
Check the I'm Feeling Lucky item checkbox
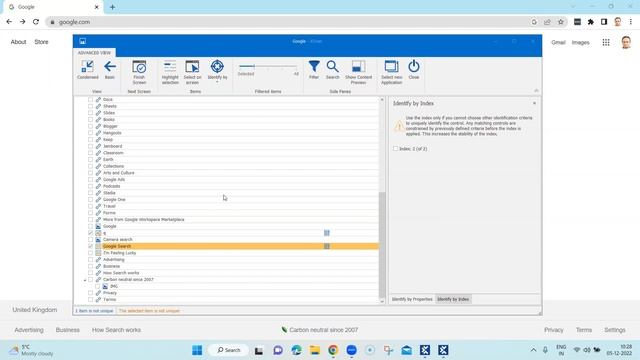pos(91,253)
